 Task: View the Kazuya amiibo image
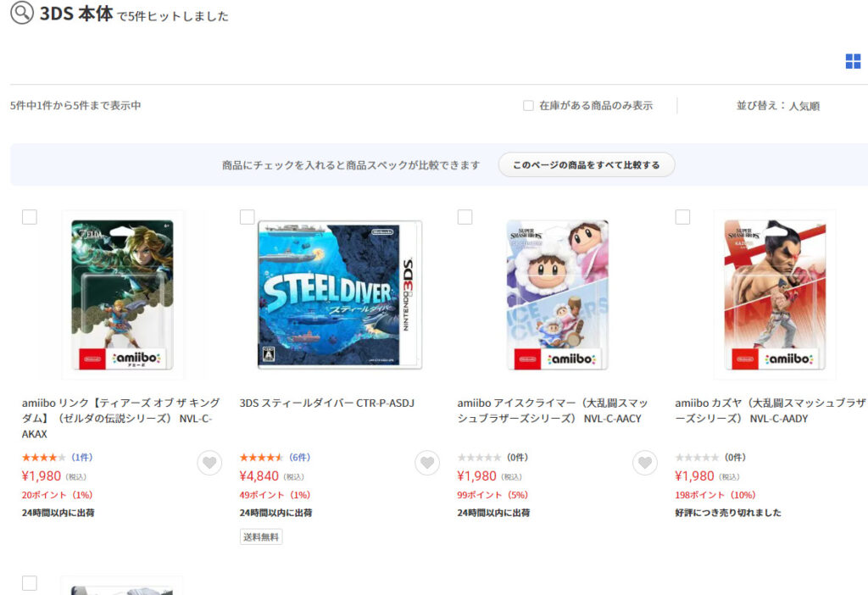pos(775,294)
